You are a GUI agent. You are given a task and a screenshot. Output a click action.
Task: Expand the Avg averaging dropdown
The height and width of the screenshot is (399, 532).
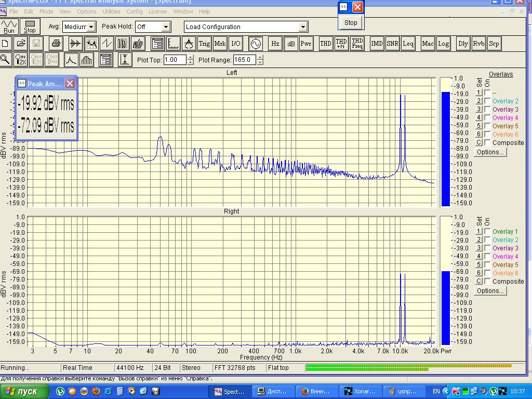[91, 27]
